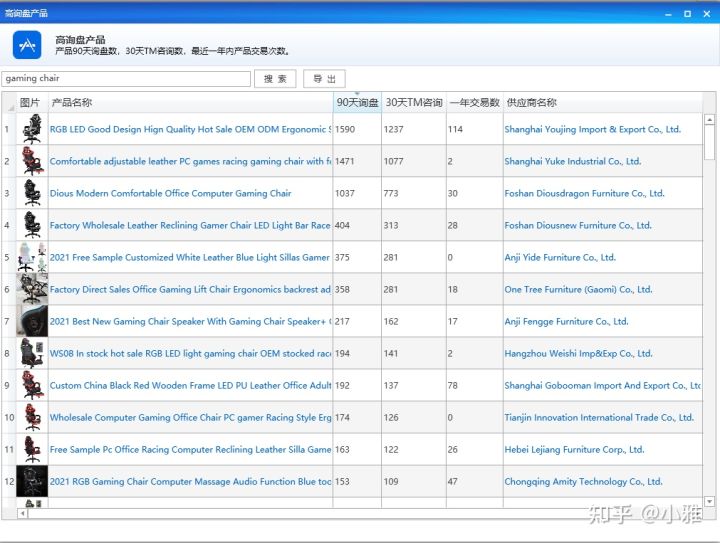Open Custom China Black Red Wooden link
Screen dimensions: 720x543
click(190, 386)
